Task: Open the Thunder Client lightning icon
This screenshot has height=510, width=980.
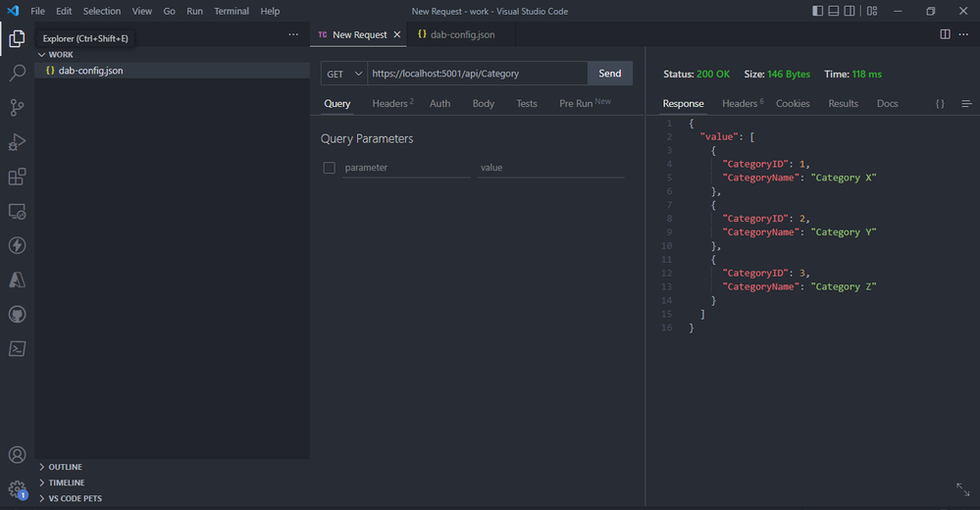Action: coord(17,245)
